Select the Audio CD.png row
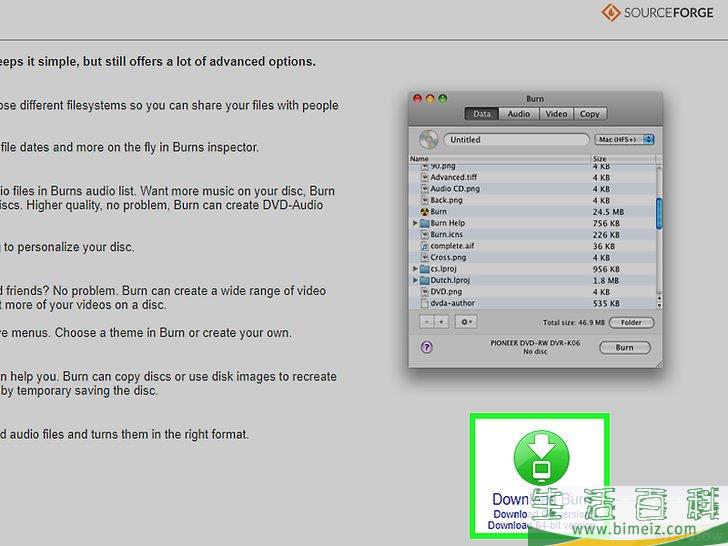Screen dimensions: 728x546 coord(532,189)
